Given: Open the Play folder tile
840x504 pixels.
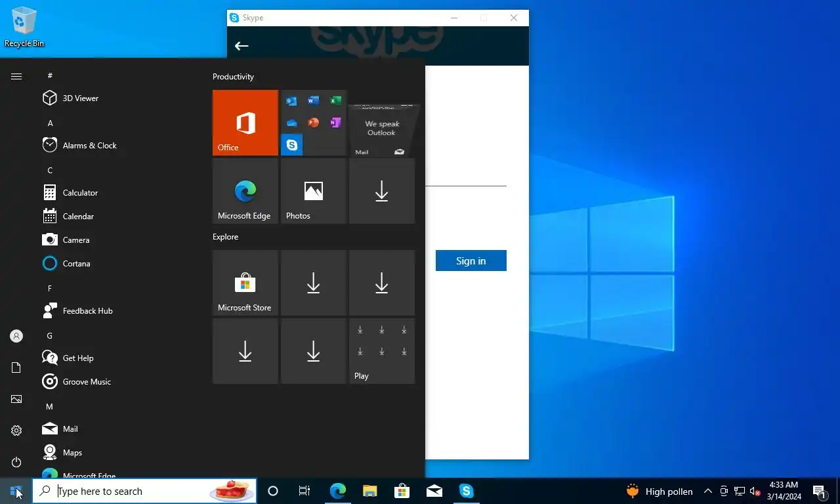Looking at the screenshot, I should coord(382,351).
